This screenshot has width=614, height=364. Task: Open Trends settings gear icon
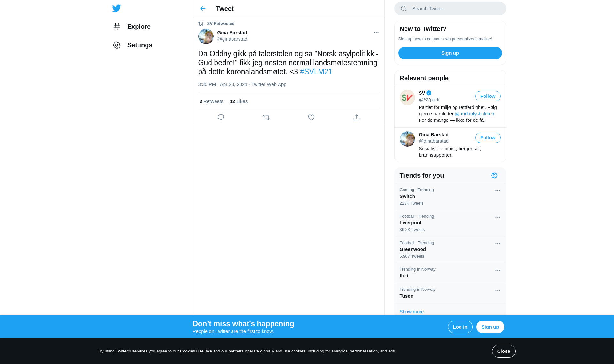pyautogui.click(x=494, y=175)
